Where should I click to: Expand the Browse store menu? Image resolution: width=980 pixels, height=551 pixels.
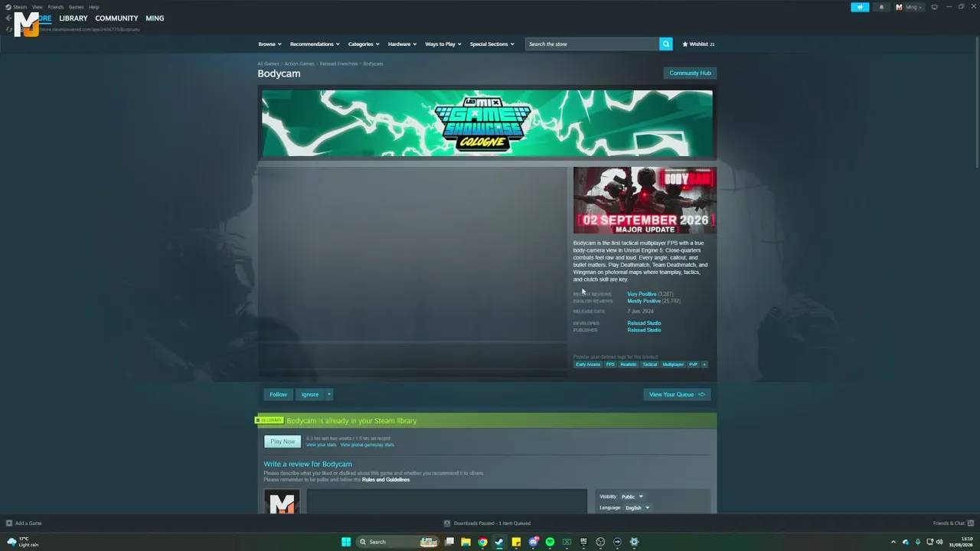(x=269, y=44)
